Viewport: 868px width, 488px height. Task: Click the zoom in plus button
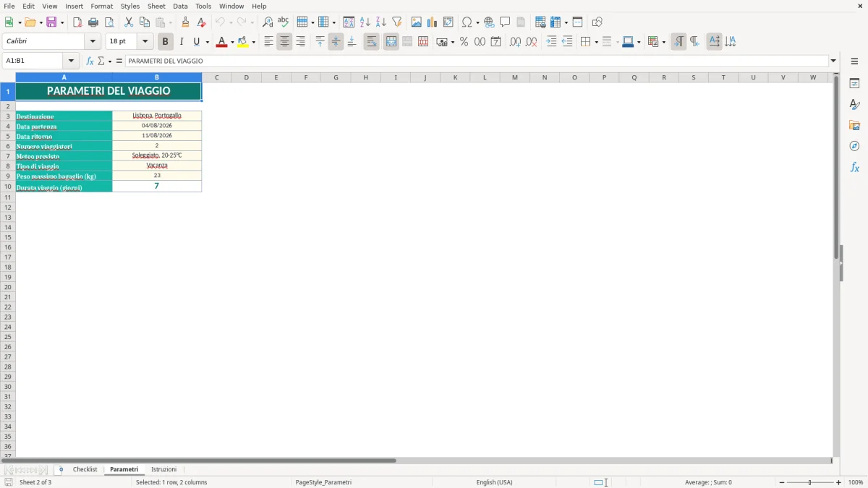(x=839, y=482)
